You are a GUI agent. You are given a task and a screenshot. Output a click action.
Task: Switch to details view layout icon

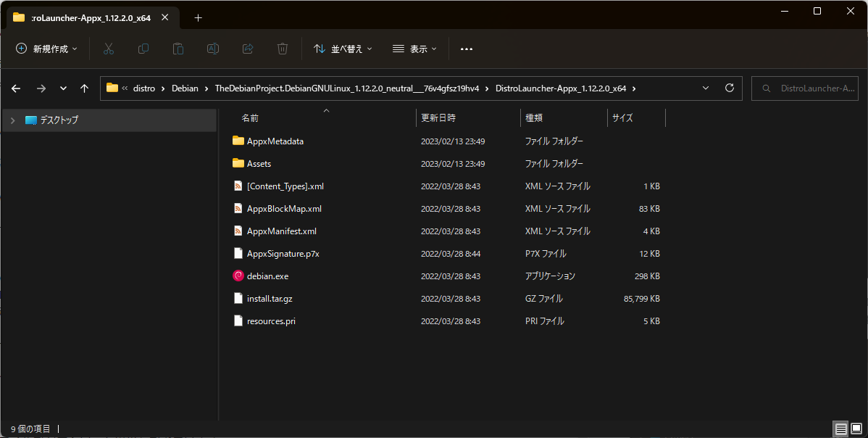coord(841,429)
